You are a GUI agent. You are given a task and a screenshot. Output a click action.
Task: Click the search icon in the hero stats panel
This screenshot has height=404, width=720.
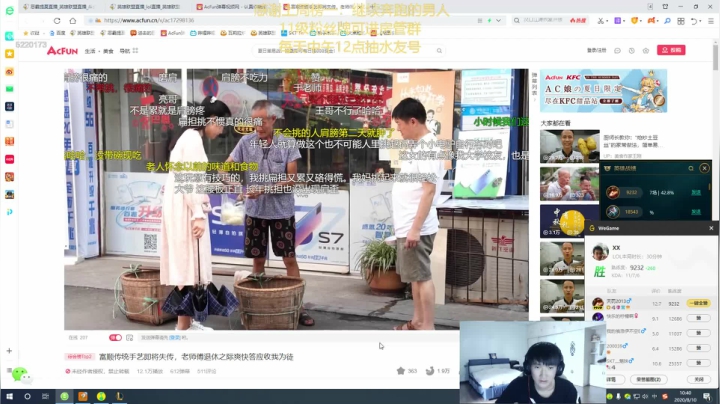pos(691,168)
